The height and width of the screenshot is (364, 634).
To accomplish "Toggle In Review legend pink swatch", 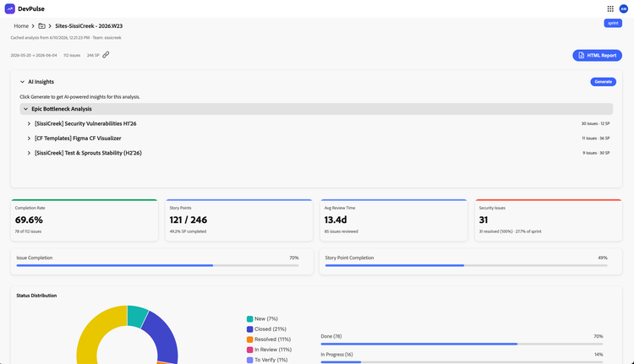I will [250, 350].
